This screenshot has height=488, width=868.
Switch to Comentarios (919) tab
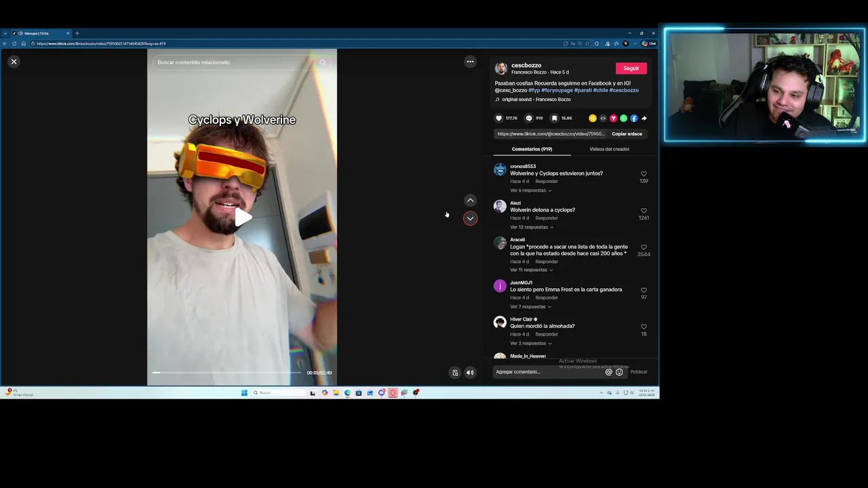(x=532, y=149)
